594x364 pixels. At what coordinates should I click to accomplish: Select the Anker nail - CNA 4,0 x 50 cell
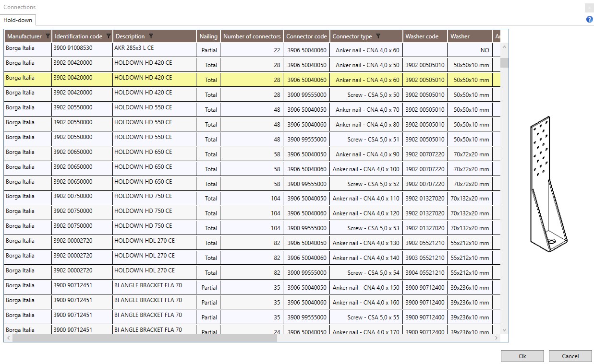366,65
